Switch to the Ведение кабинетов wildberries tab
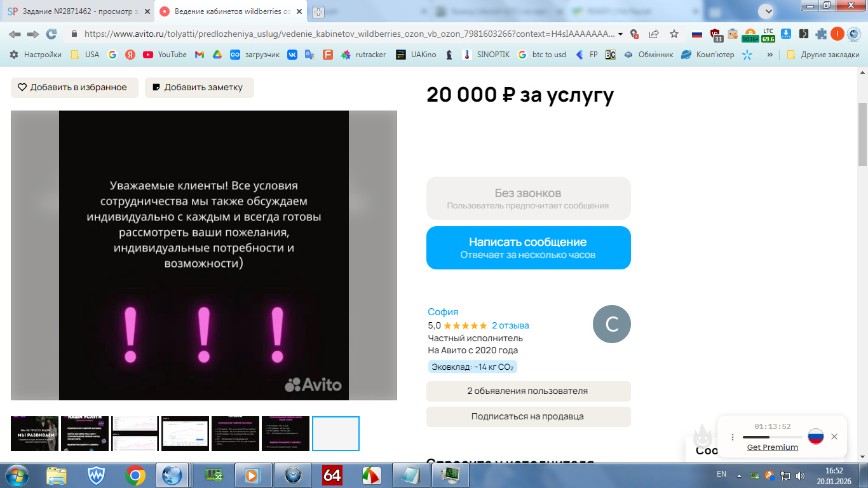Screen dimensions: 868x488 point(231,11)
